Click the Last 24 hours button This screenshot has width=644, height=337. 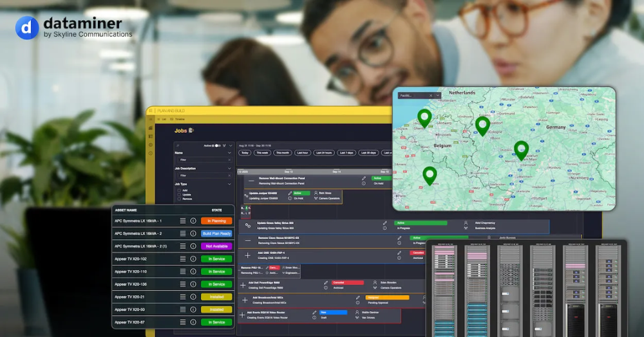pos(323,153)
